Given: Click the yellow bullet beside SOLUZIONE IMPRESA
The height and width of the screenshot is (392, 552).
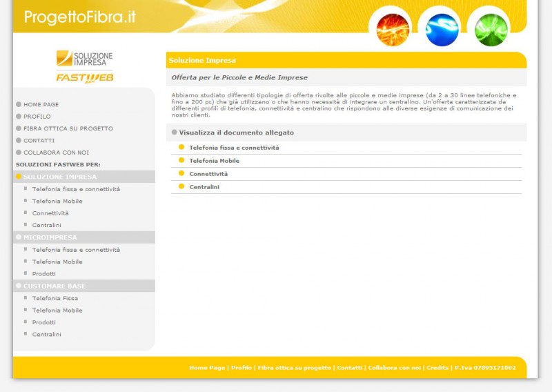Looking at the screenshot, I should coord(19,176).
